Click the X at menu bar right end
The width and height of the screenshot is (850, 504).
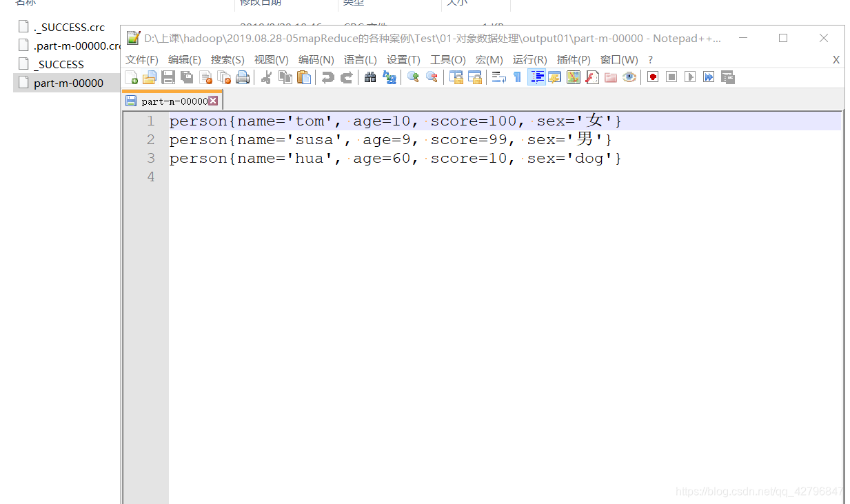[x=836, y=60]
